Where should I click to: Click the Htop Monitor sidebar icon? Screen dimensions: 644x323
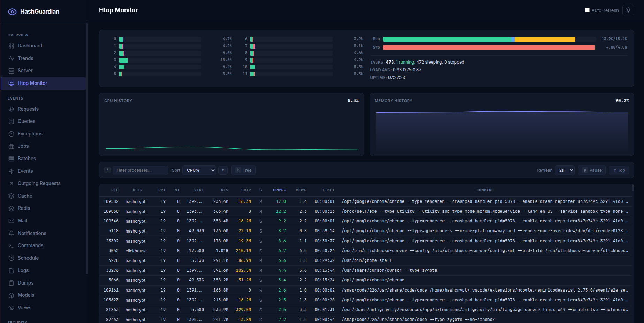tap(11, 83)
